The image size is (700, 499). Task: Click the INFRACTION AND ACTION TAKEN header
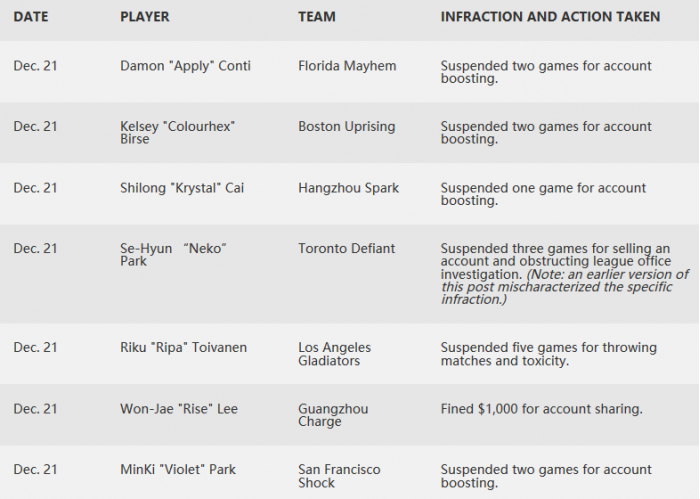tap(550, 17)
